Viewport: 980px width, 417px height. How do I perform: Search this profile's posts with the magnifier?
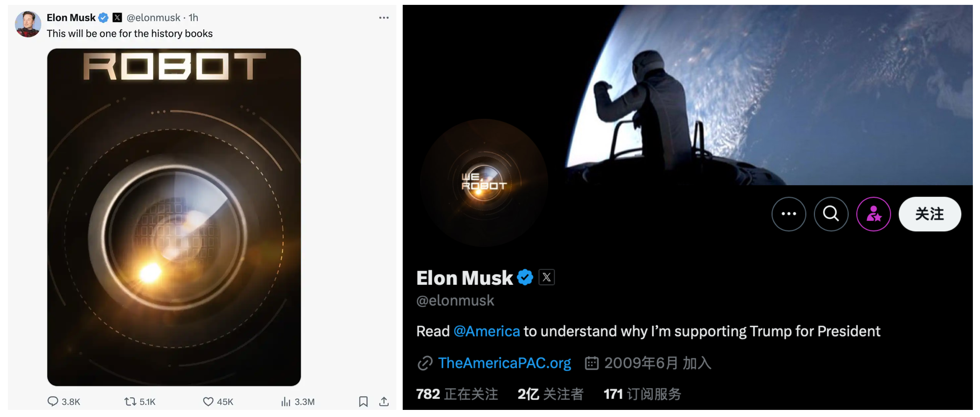click(831, 214)
